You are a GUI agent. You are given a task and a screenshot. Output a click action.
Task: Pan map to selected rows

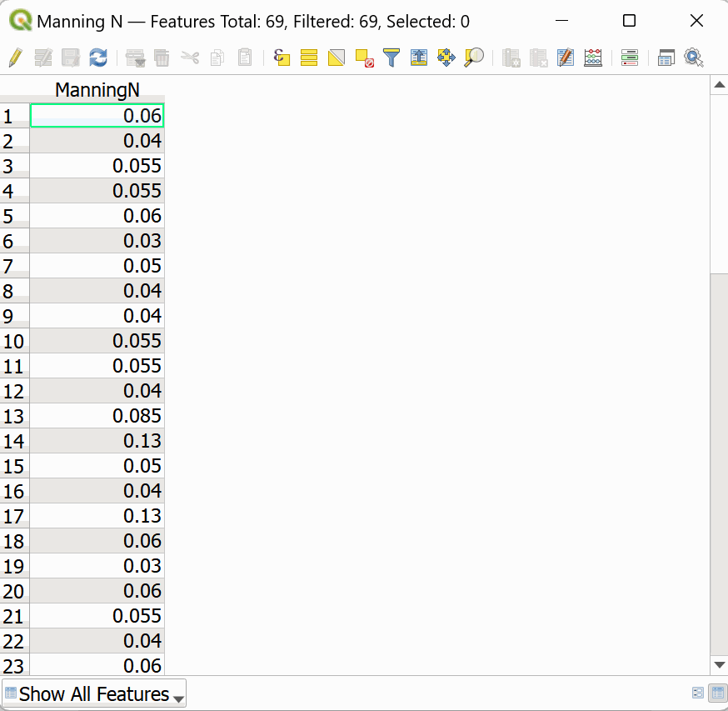coord(446,58)
